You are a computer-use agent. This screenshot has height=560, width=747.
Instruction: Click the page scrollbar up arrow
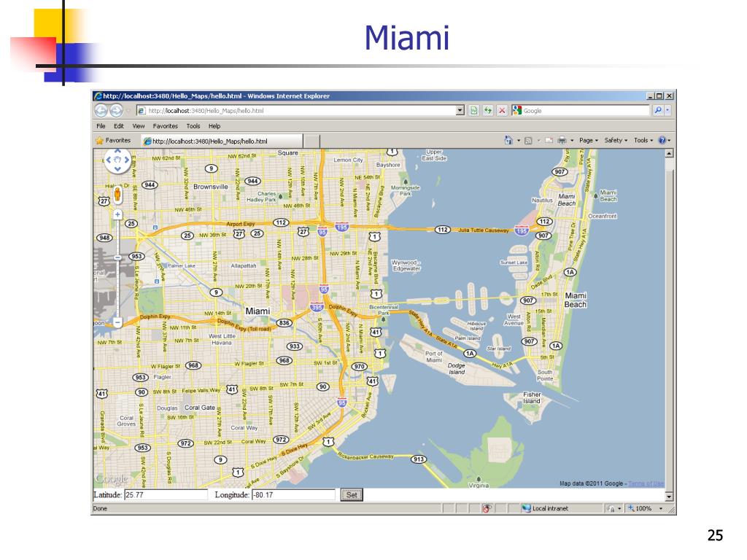tap(670, 153)
